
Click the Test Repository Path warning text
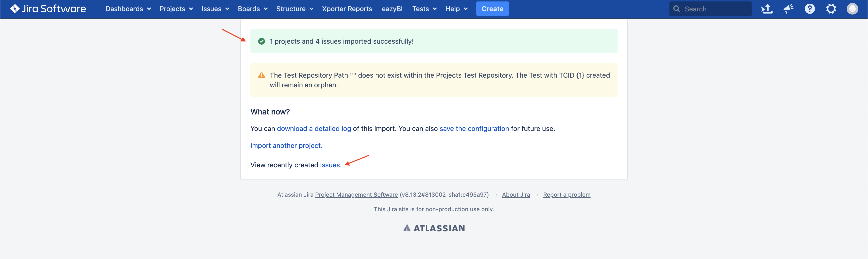tap(440, 80)
